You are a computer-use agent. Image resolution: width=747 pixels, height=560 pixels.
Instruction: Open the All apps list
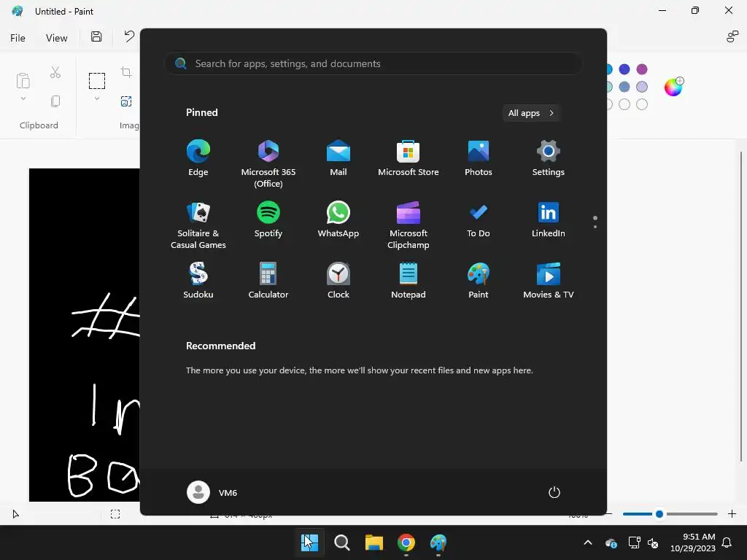click(x=531, y=113)
